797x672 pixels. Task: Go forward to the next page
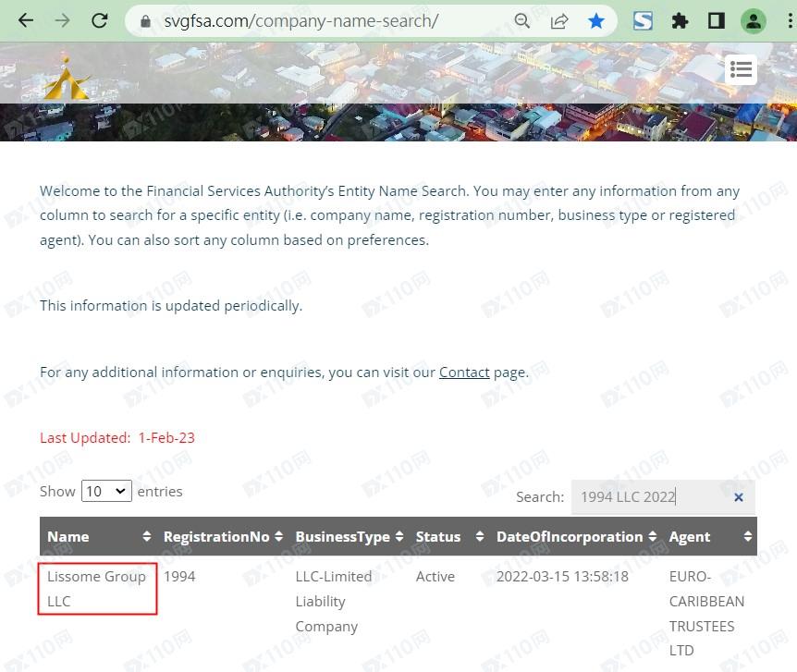pos(62,21)
